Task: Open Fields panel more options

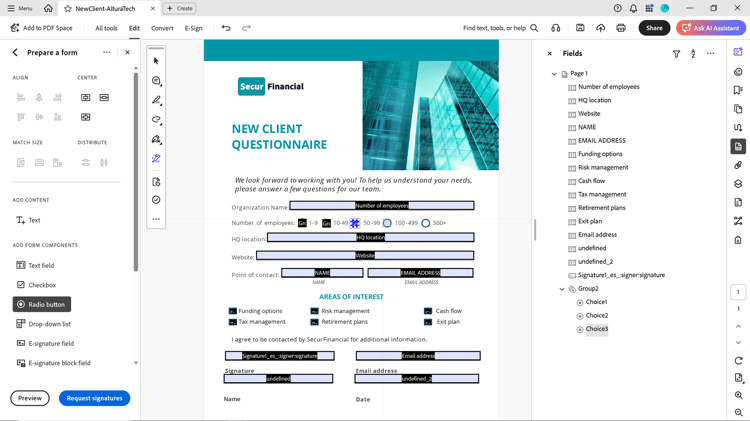Action: (x=711, y=54)
